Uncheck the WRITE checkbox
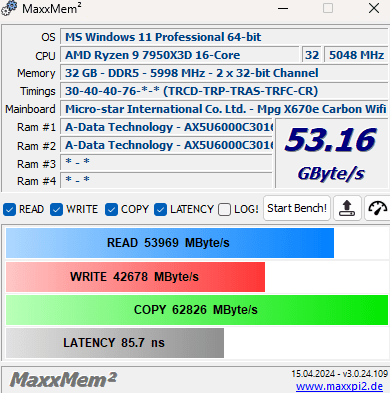 56,210
